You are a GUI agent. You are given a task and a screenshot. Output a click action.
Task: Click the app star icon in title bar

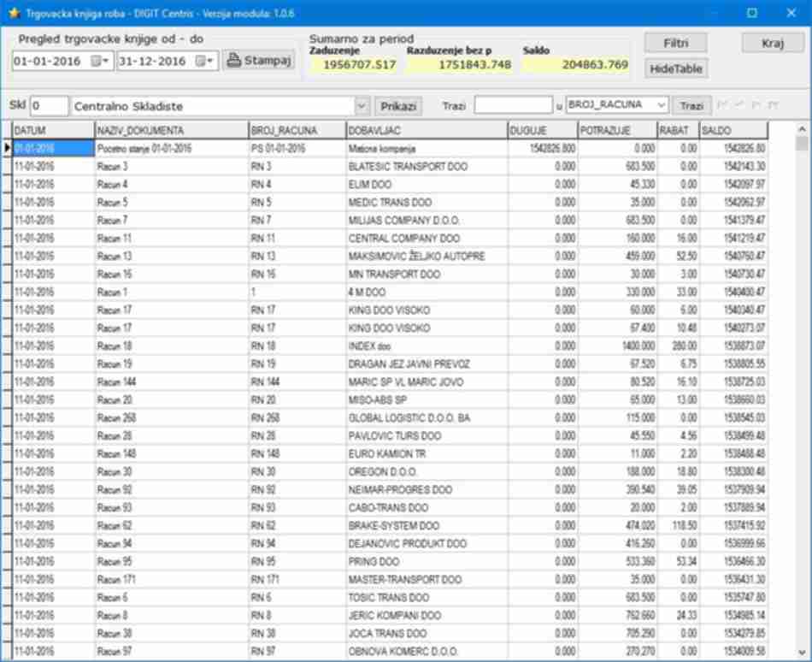14,13
